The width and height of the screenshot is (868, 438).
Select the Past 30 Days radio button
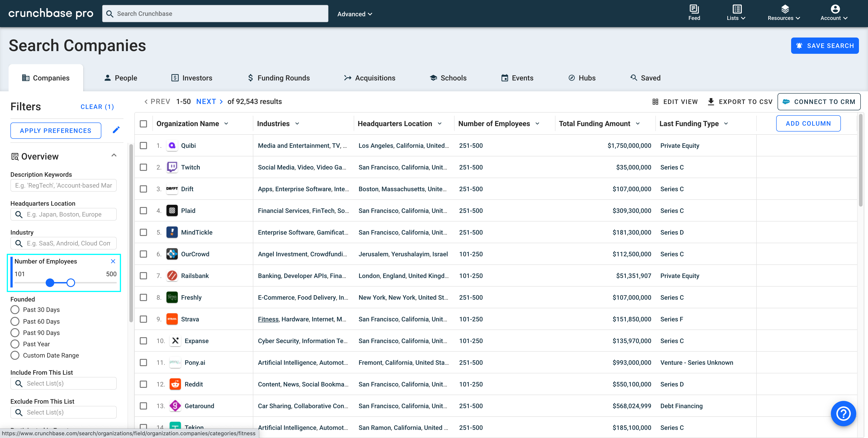tap(15, 310)
